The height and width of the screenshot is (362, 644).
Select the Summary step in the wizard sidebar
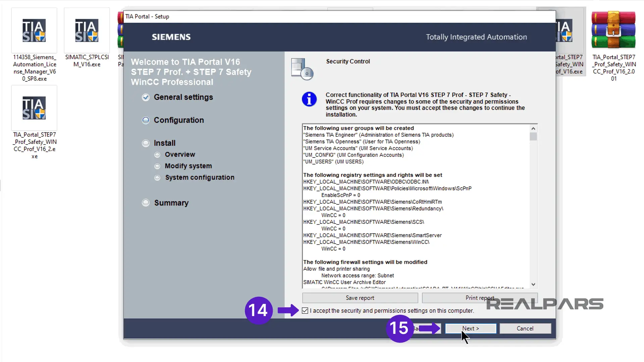[x=146, y=202]
